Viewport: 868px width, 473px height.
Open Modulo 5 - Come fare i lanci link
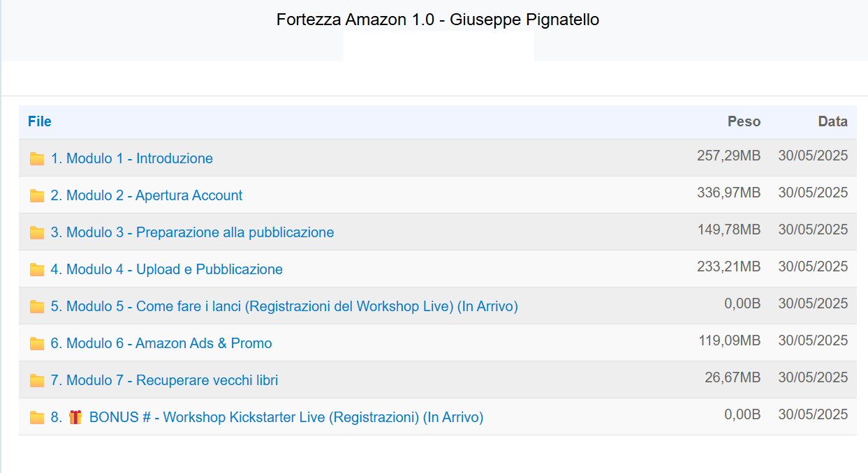click(284, 306)
